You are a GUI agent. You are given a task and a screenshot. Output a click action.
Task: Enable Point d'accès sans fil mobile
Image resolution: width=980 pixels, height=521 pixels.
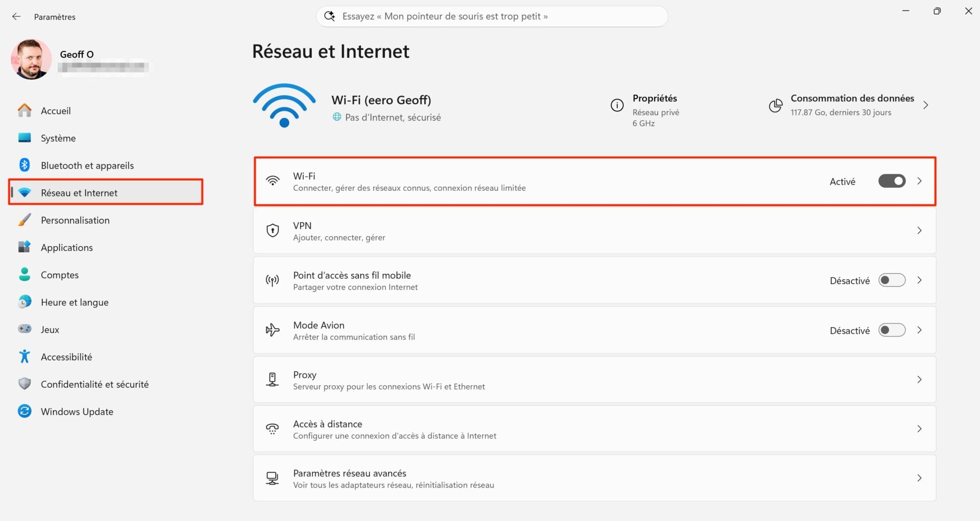[891, 280]
